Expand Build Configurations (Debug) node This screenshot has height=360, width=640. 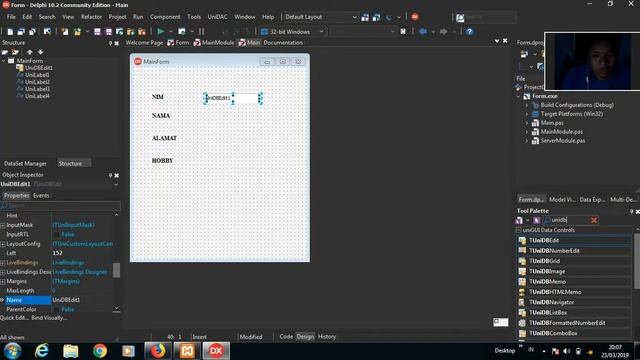(x=527, y=105)
